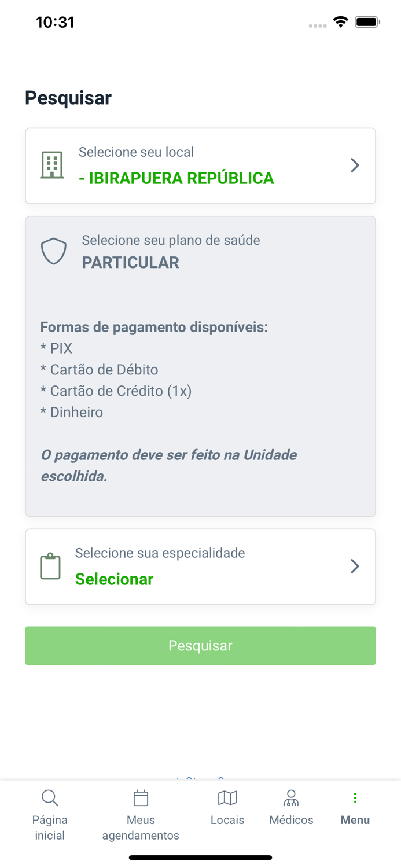Expand location options with the right chevron
The height and width of the screenshot is (868, 401).
(355, 165)
